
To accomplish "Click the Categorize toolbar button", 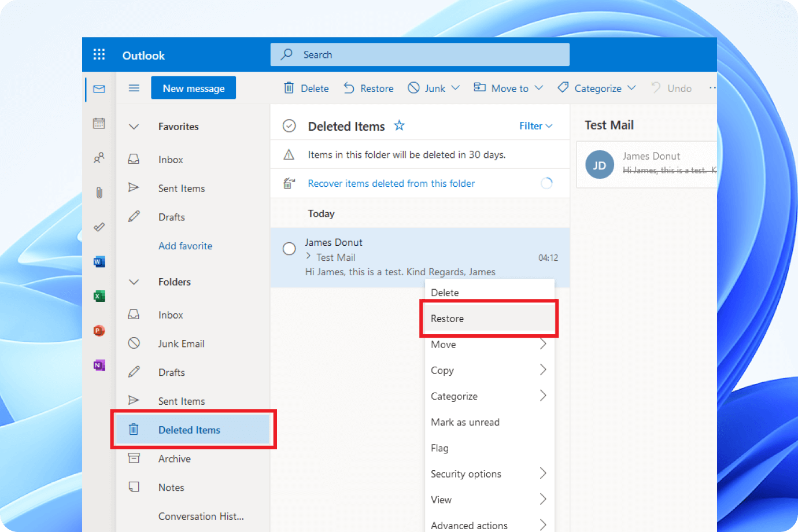I will pyautogui.click(x=589, y=88).
